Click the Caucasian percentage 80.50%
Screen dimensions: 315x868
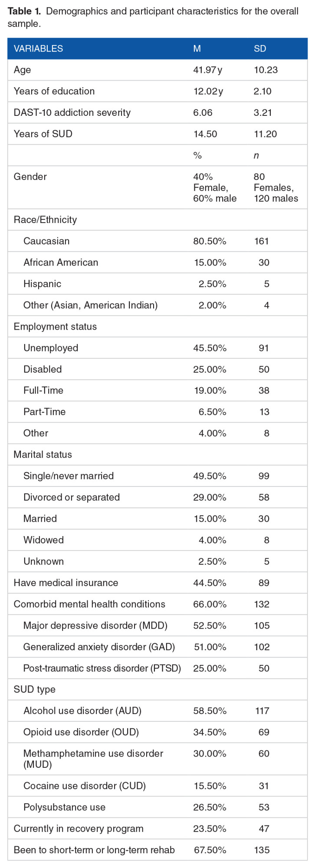[210, 241]
